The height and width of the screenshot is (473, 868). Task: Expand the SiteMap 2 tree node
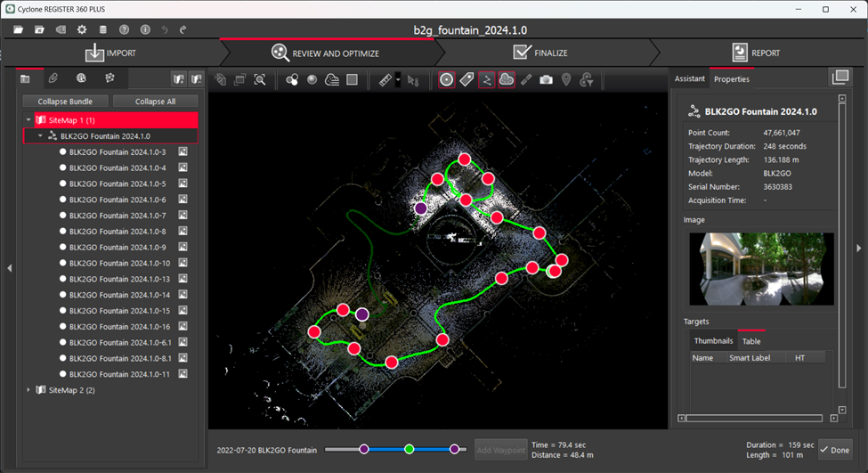[28, 390]
